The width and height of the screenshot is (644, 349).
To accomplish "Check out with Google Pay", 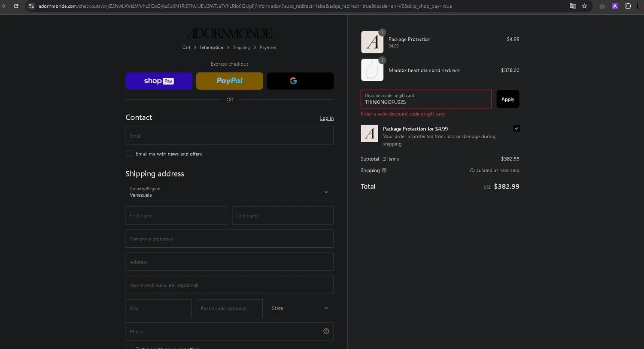I will click(300, 81).
